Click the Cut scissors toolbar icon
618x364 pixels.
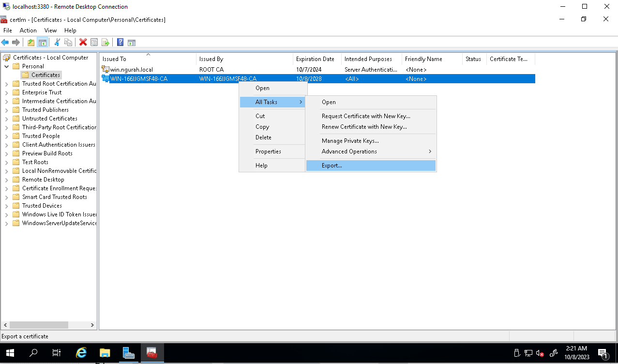coord(57,43)
